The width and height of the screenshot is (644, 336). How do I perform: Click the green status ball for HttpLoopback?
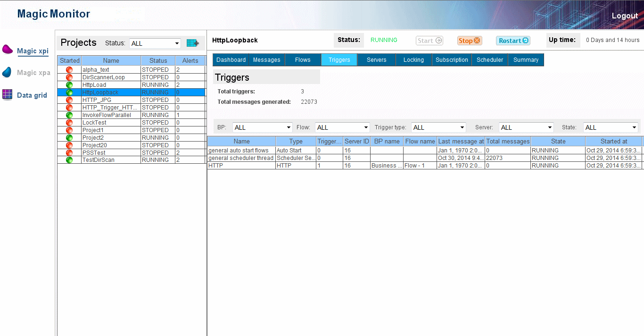click(69, 92)
